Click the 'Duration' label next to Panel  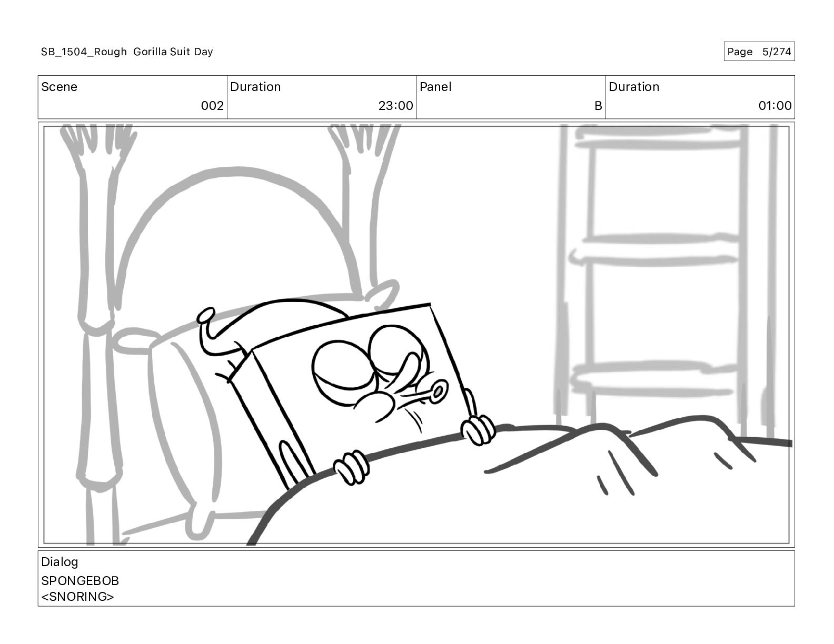pos(634,87)
